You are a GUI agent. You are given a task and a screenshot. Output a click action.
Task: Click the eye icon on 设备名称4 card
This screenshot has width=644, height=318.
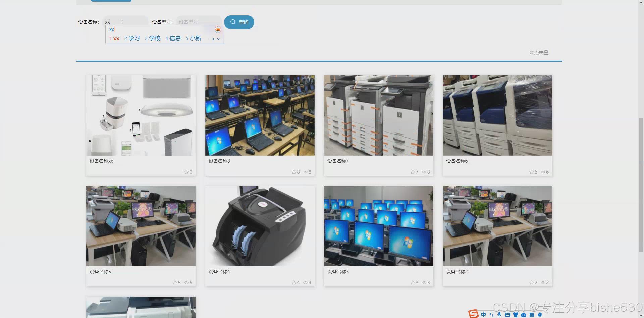tap(306, 283)
